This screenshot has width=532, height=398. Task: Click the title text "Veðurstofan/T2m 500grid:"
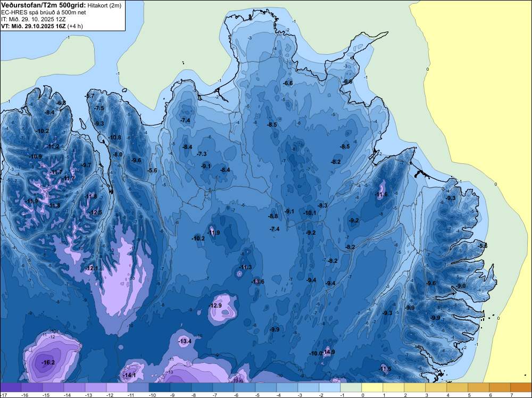click(x=44, y=5)
